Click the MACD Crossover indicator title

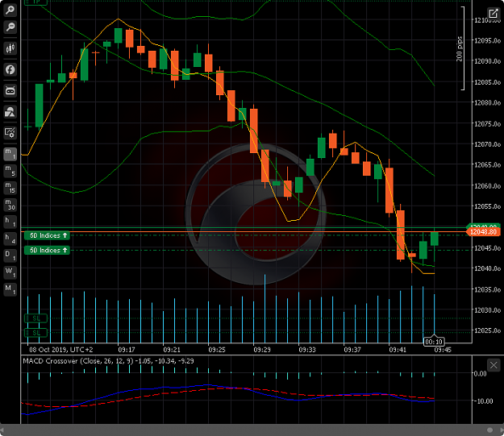pos(108,361)
